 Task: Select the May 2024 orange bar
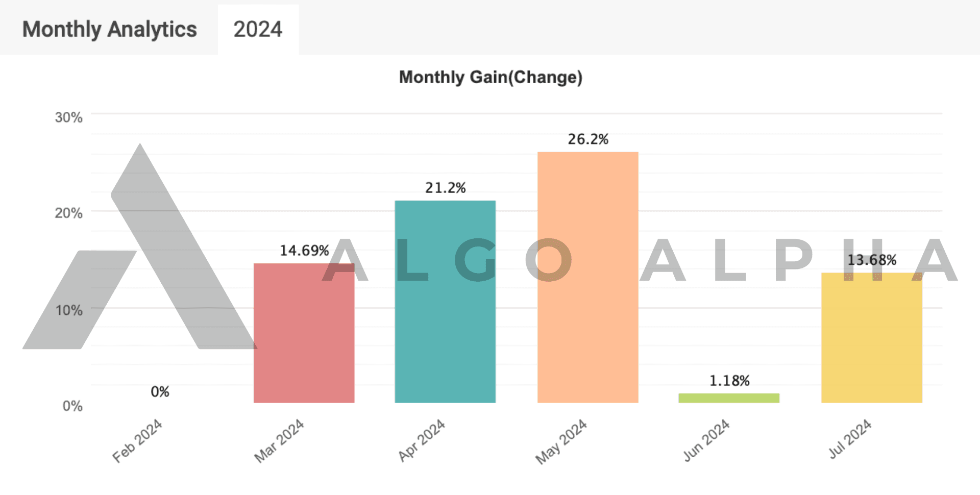click(x=587, y=276)
